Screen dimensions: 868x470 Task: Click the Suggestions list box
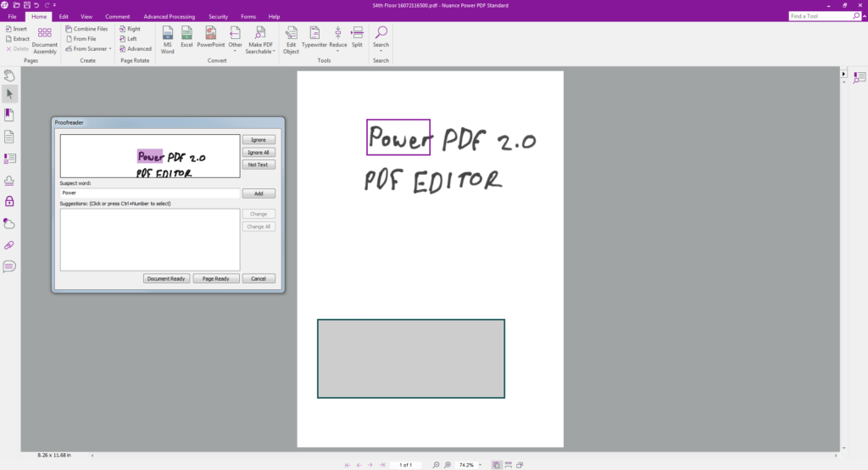150,239
